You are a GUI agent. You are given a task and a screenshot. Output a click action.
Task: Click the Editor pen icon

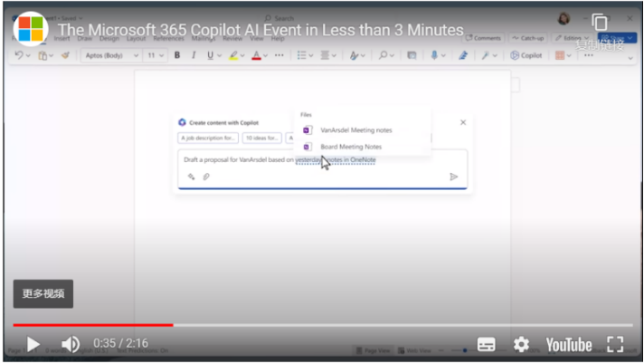pos(463,55)
